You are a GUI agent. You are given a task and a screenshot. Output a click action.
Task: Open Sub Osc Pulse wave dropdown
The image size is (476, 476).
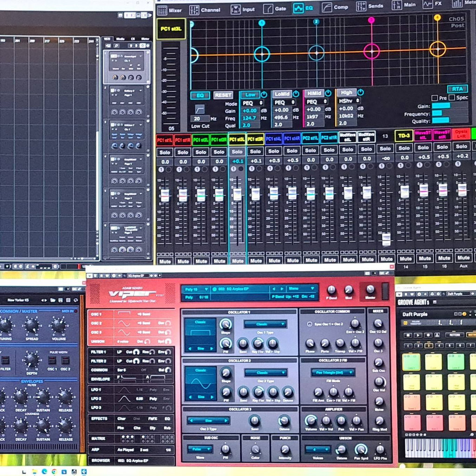click(199, 449)
